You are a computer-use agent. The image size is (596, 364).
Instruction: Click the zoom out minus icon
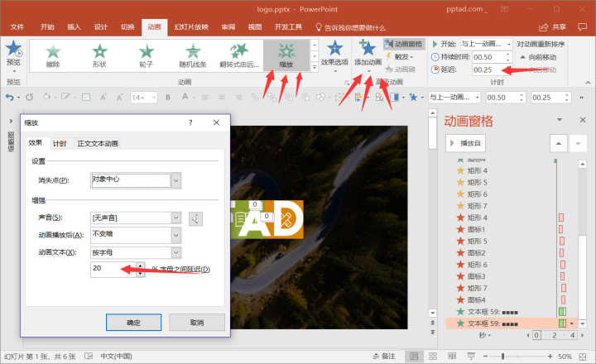(x=485, y=357)
